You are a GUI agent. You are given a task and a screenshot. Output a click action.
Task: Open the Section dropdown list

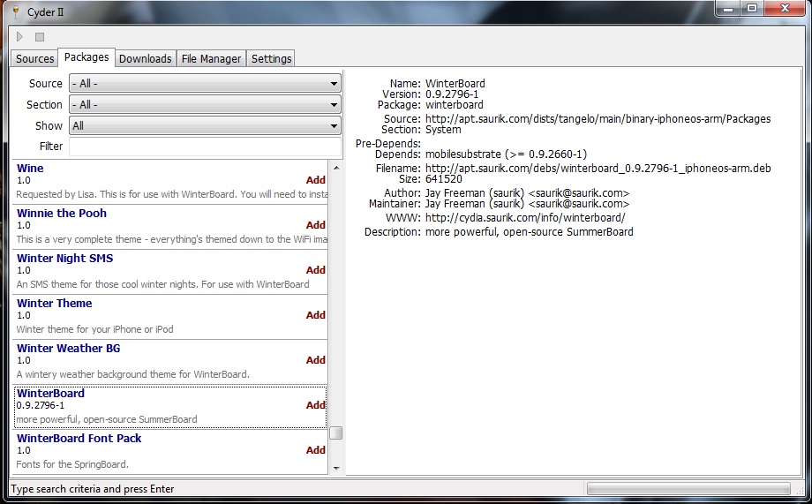click(x=205, y=105)
